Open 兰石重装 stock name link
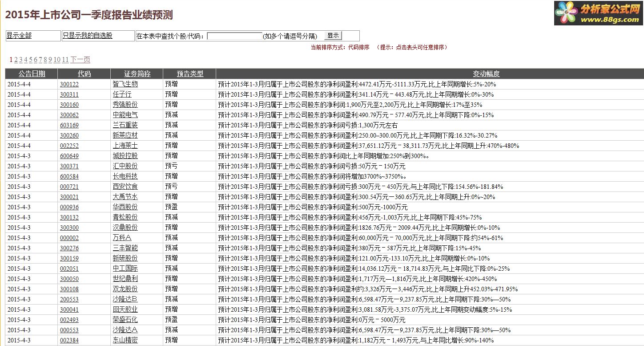 coord(125,125)
